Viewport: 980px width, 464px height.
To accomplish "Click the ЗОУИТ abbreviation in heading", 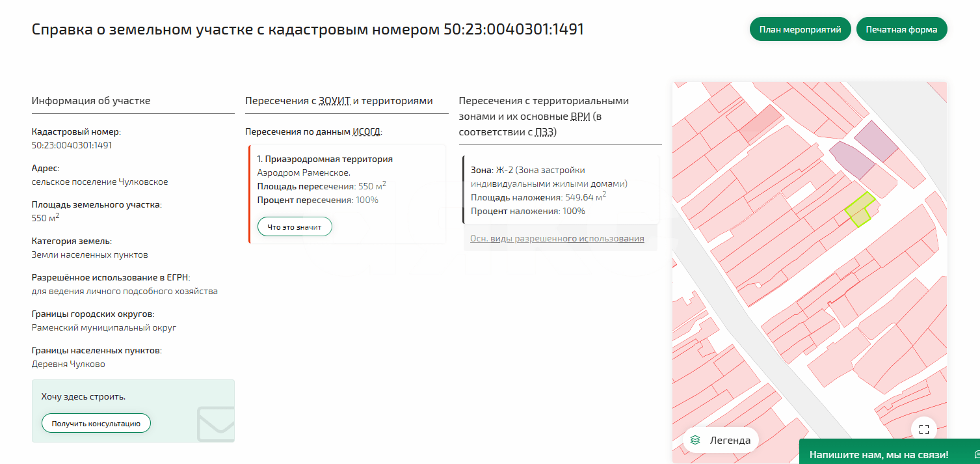I will click(x=334, y=101).
